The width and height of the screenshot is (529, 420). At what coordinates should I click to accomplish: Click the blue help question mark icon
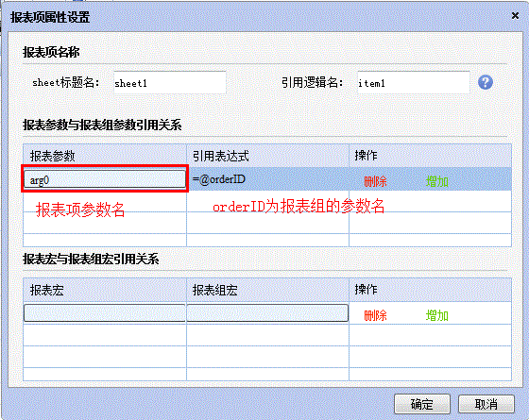tap(486, 82)
